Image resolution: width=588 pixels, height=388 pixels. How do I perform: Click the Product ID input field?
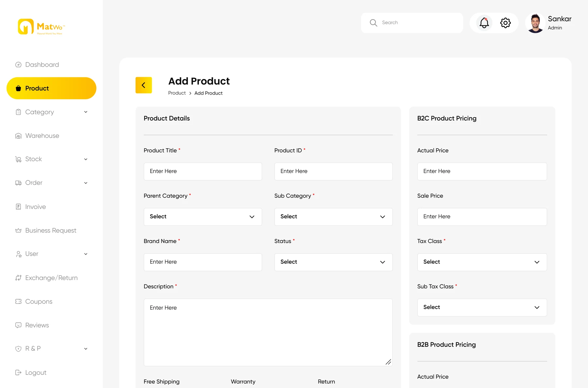pos(334,171)
